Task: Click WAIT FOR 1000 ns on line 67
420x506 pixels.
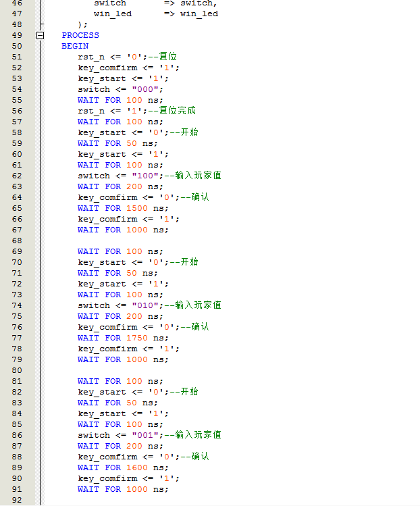Action: pyautogui.click(x=123, y=230)
